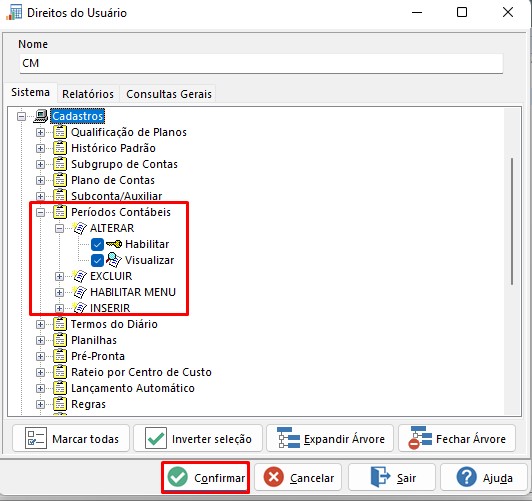Click the Pré-Pronta clipboard icon

60,356
